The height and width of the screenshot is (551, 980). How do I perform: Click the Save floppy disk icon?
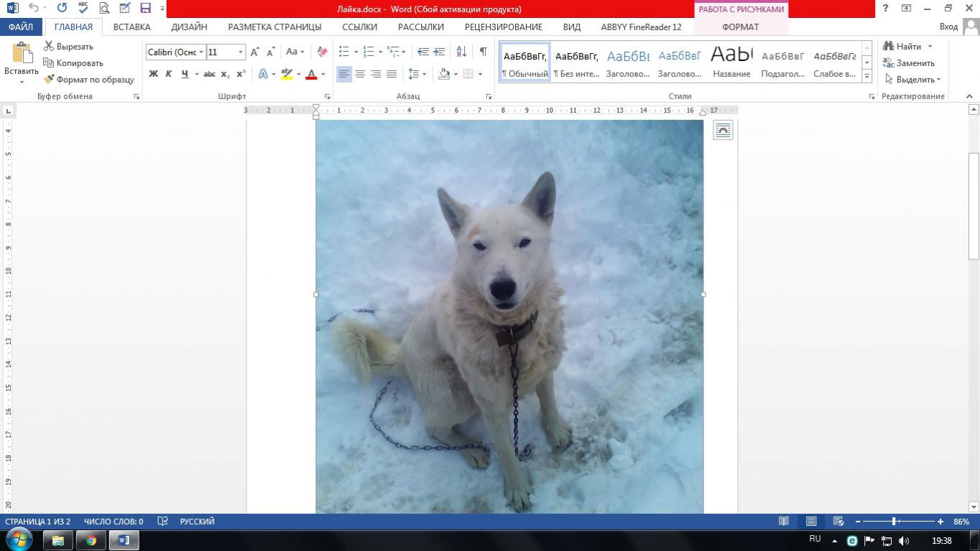point(146,9)
